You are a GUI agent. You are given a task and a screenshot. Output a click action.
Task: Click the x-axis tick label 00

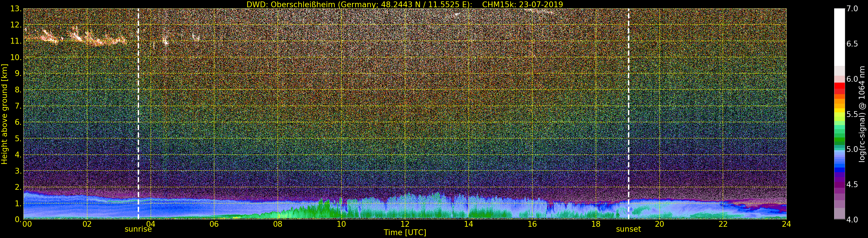(x=27, y=224)
